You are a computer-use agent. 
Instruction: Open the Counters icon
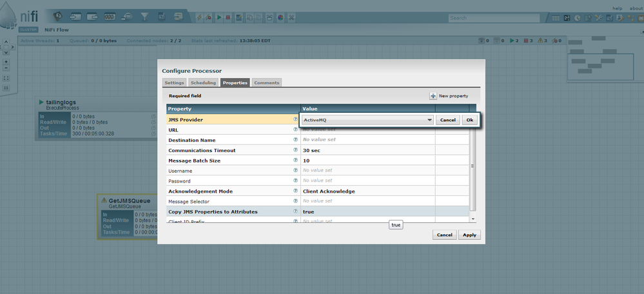pos(567,18)
